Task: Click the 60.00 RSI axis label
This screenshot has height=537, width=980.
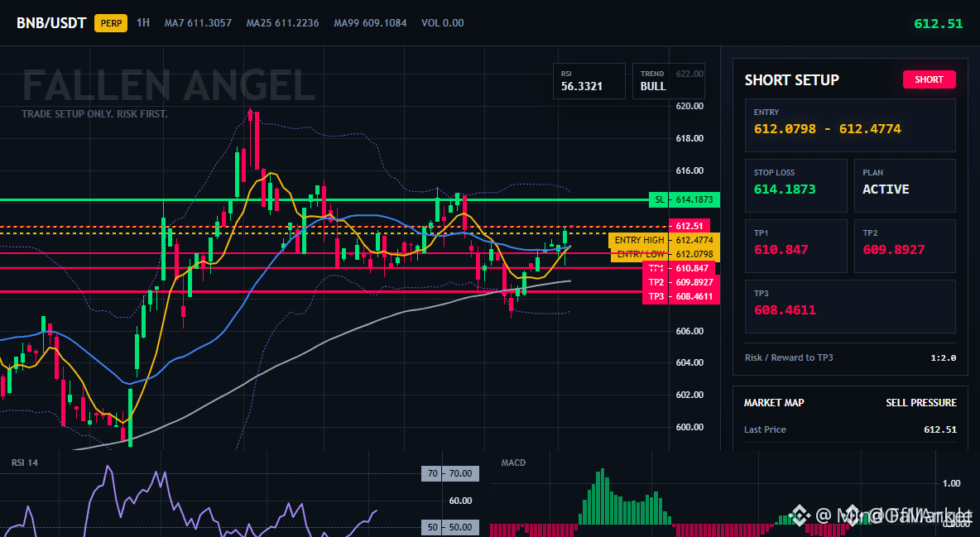Action: 461,501
